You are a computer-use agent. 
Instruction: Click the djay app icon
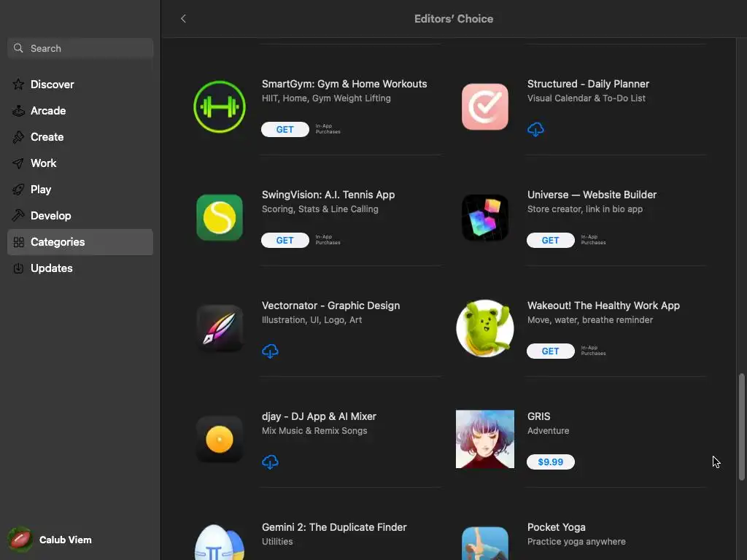point(220,439)
